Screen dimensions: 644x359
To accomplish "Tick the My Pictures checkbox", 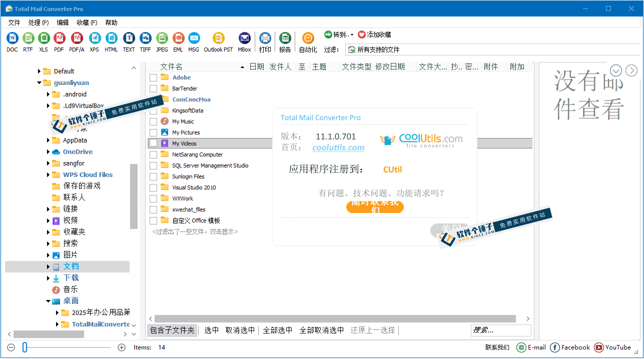I will pos(153,132).
